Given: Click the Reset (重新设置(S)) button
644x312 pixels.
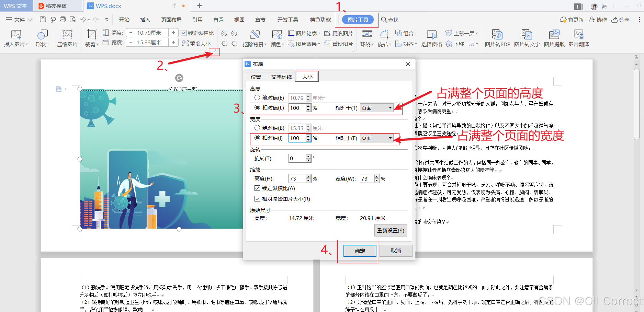Looking at the screenshot, I should click(391, 230).
